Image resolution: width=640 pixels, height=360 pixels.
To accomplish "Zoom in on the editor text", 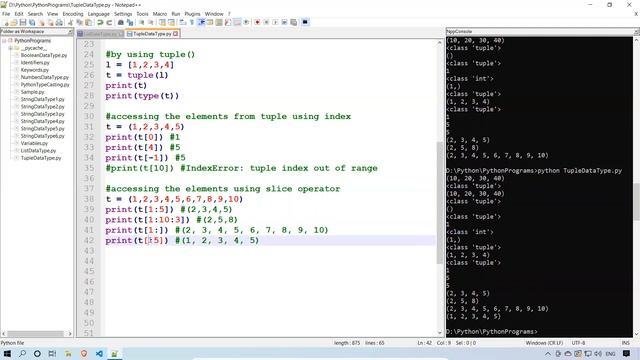I will pos(142,22).
